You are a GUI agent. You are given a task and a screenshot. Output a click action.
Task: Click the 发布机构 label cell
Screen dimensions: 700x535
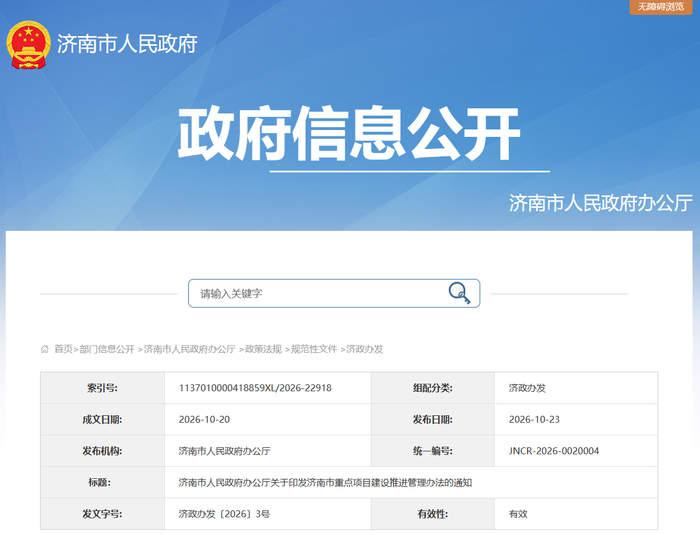103,451
